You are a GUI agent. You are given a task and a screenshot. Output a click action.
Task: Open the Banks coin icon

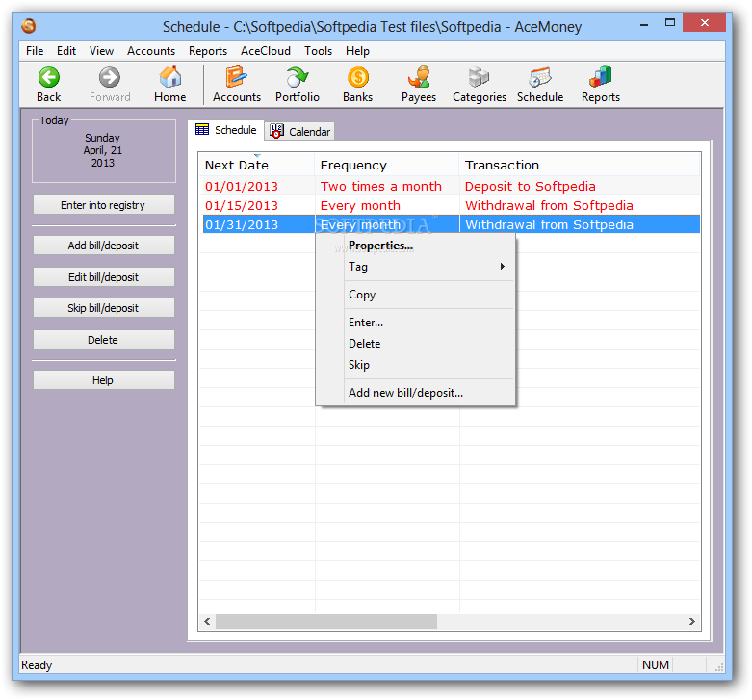358,77
